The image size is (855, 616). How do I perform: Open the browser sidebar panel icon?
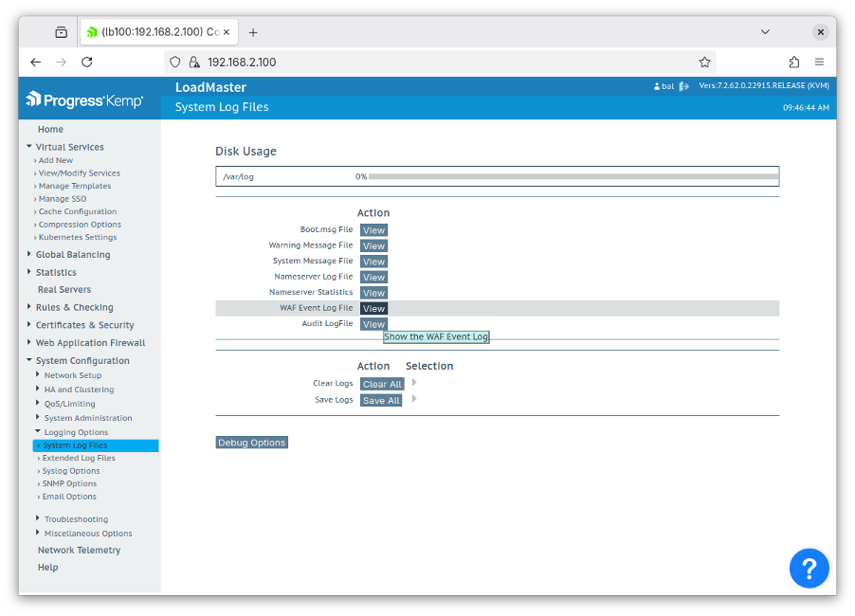pyautogui.click(x=61, y=31)
